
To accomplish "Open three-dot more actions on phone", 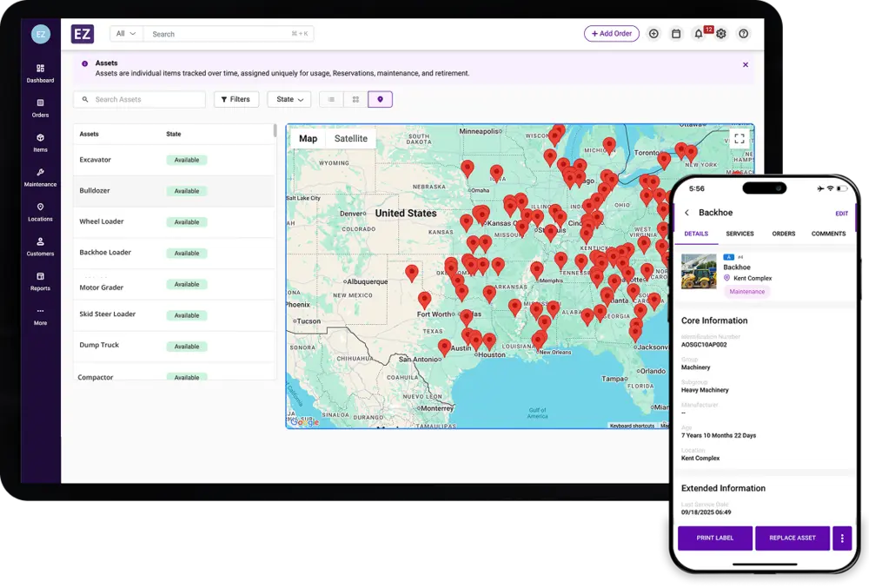I will (x=842, y=538).
